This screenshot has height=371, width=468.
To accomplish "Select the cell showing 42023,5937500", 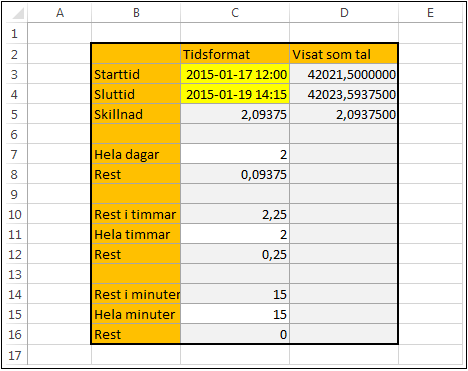I will pyautogui.click(x=344, y=94).
